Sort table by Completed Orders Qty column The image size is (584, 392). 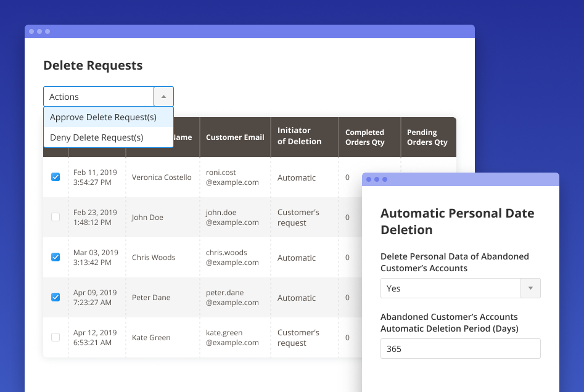coord(366,137)
